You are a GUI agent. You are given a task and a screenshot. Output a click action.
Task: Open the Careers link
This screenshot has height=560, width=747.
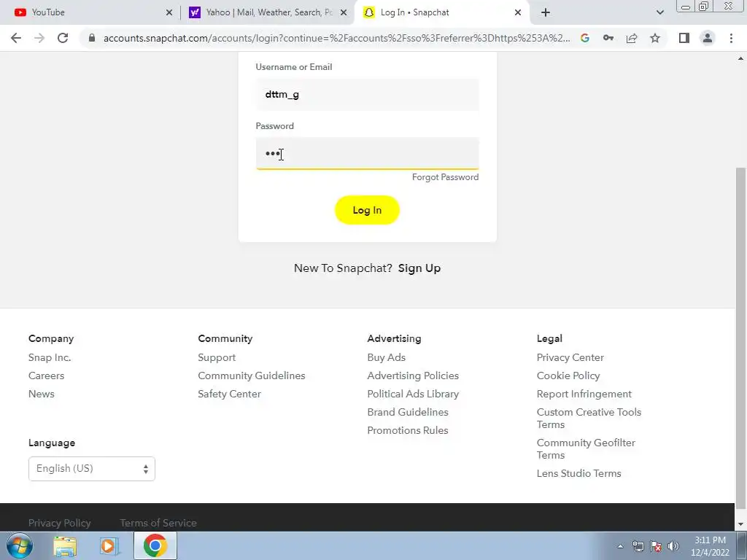pos(46,376)
